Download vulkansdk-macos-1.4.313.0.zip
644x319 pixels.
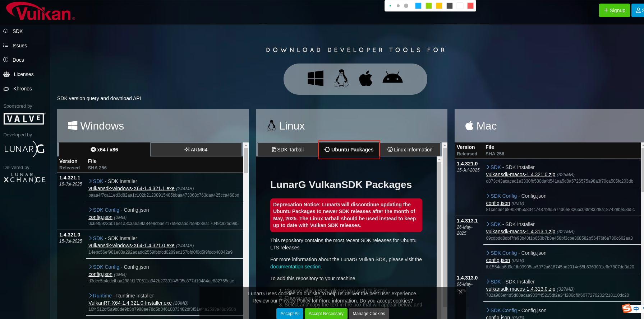[520, 289]
